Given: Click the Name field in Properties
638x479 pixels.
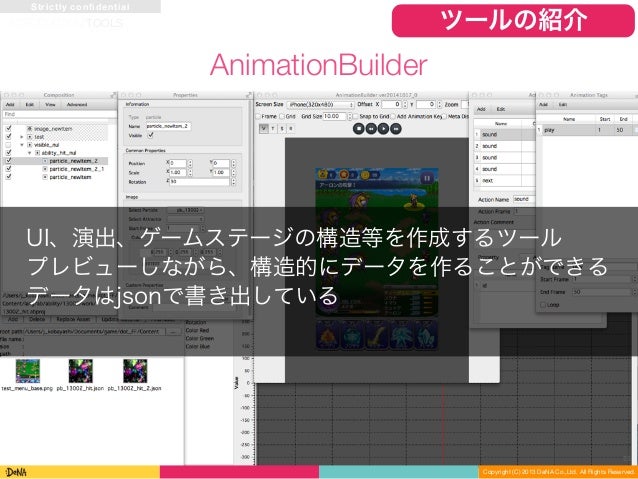Looking at the screenshot, I should pos(168,126).
